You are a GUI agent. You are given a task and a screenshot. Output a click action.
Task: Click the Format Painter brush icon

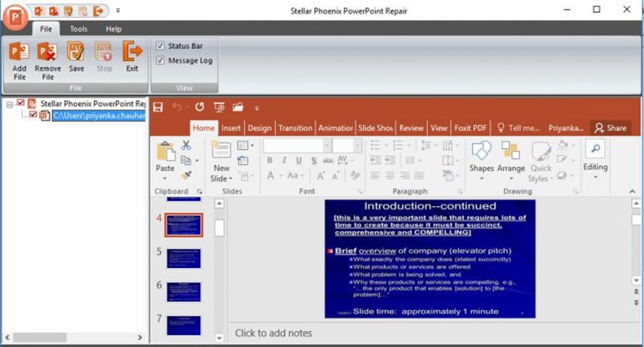187,176
